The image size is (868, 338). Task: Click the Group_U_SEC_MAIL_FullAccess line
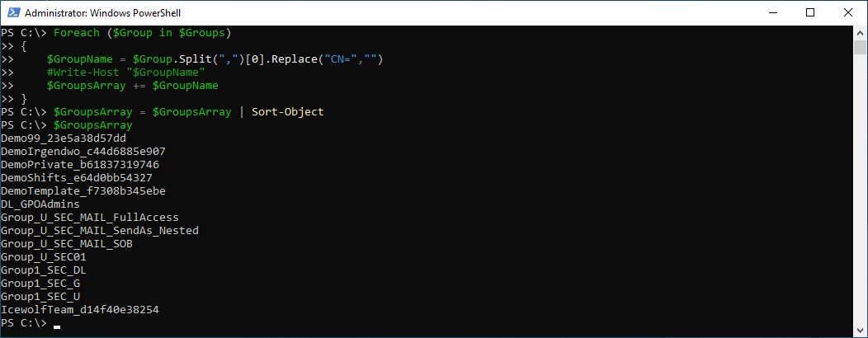90,218
